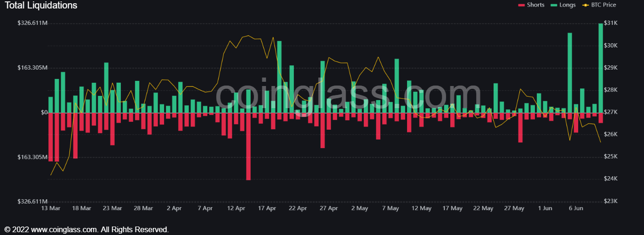Image resolution: width=644 pixels, height=235 pixels.
Task: Click the top $326.611M left axis label
Action: (32, 23)
